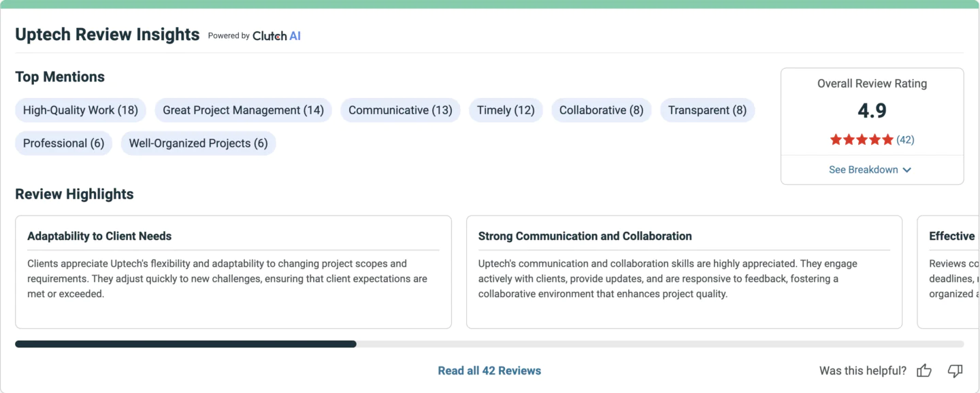Click the red star rating icons
980x393 pixels.
862,139
